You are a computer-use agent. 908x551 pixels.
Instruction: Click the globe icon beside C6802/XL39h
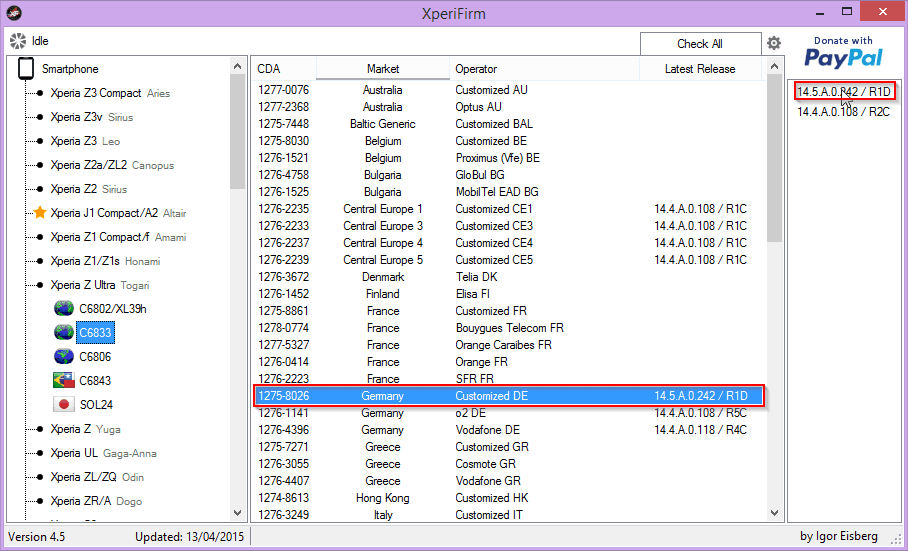pos(64,309)
